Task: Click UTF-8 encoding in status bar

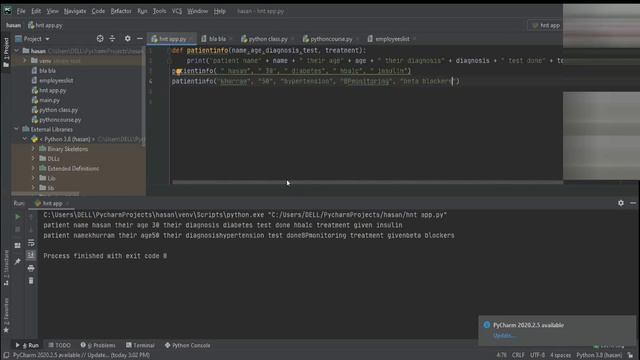Action: (537, 355)
